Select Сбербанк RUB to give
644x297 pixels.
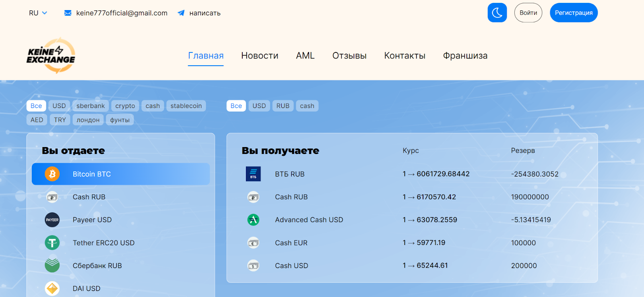121,266
